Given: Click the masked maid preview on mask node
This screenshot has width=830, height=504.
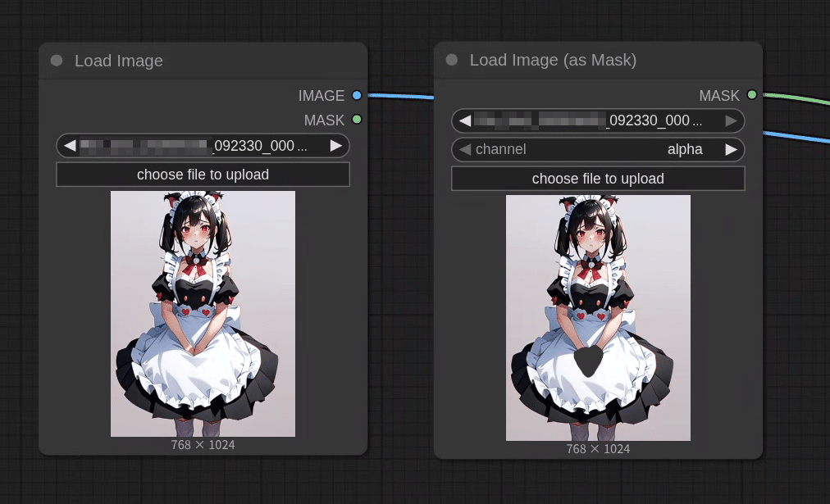Looking at the screenshot, I should [x=598, y=317].
